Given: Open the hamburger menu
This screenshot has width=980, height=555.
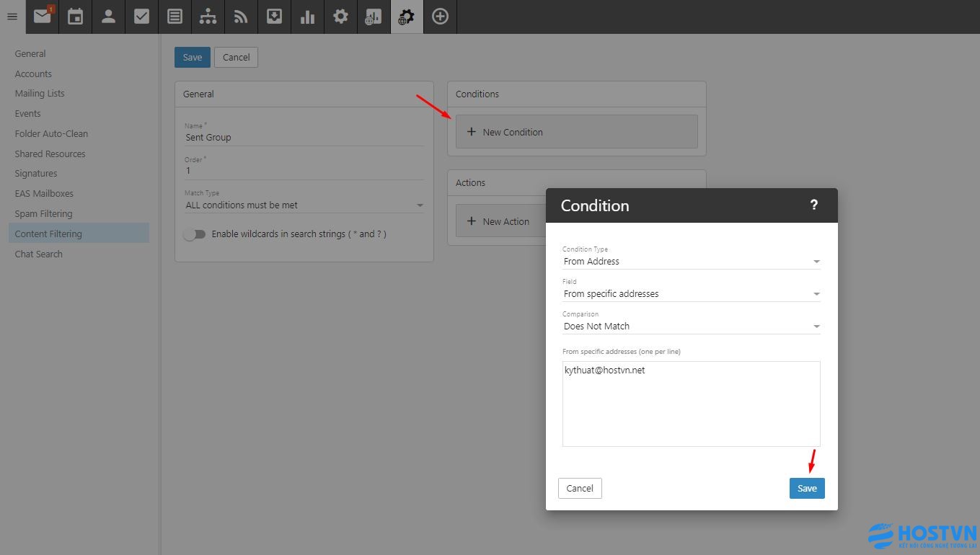Looking at the screenshot, I should [x=12, y=17].
